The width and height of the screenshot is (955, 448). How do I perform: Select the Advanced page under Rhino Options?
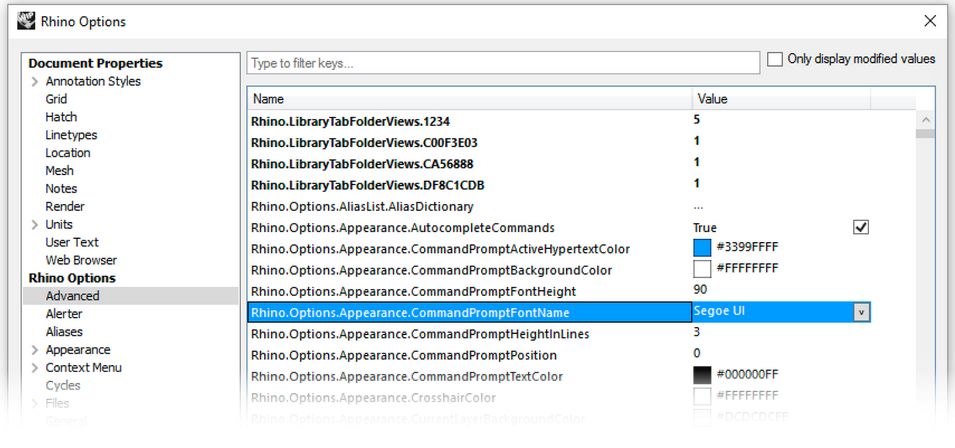(x=72, y=296)
